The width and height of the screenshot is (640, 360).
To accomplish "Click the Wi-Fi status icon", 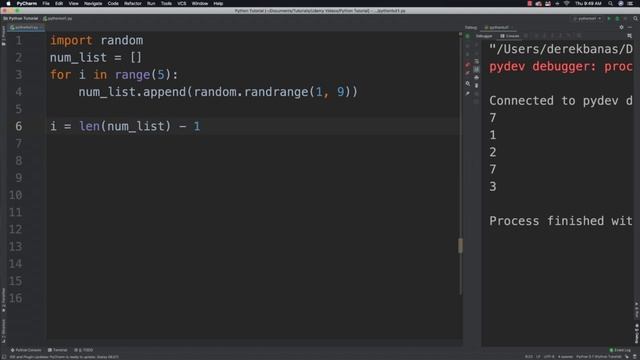I will [567, 3].
